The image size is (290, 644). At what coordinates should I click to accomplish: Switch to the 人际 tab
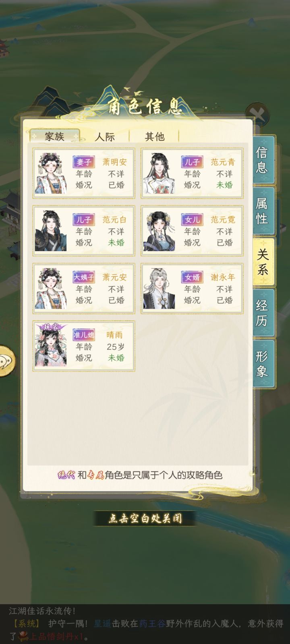point(105,136)
